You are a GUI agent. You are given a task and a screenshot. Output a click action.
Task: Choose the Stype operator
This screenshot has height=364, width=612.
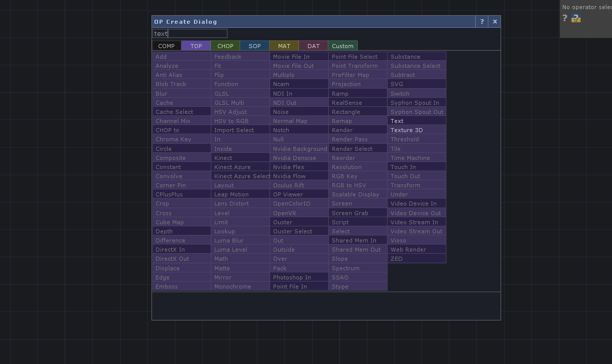(x=358, y=287)
